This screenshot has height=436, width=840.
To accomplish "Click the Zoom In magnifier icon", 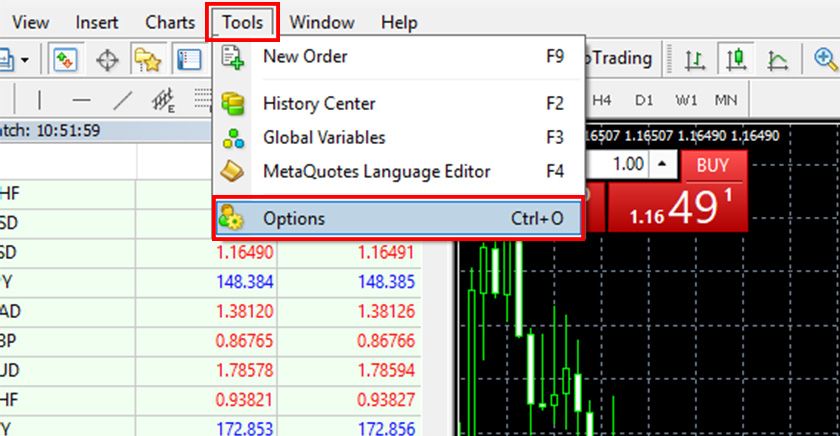I will point(818,60).
